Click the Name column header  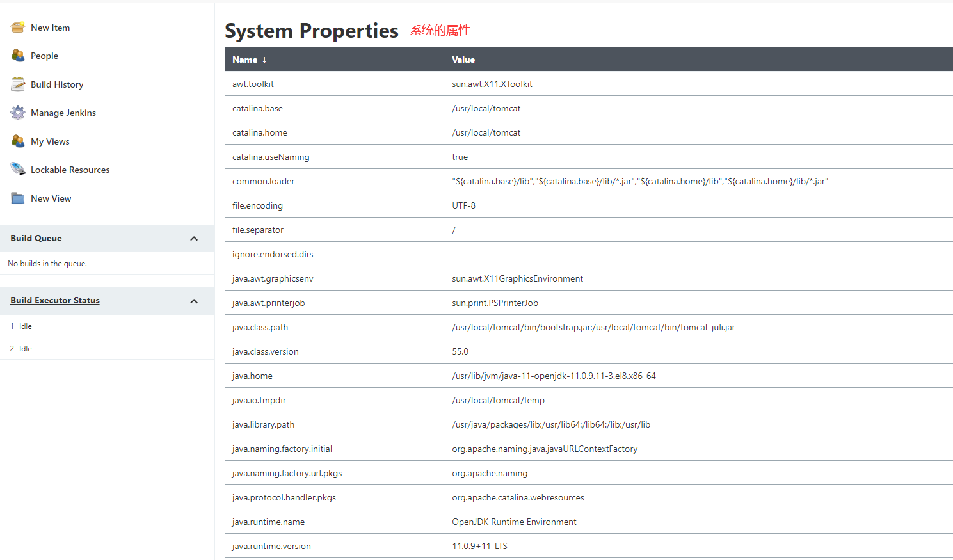tap(245, 60)
